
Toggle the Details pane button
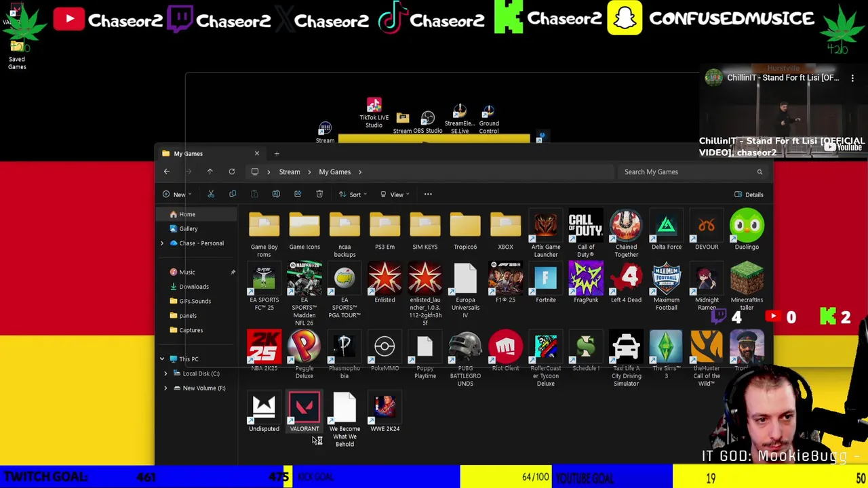pyautogui.click(x=749, y=195)
